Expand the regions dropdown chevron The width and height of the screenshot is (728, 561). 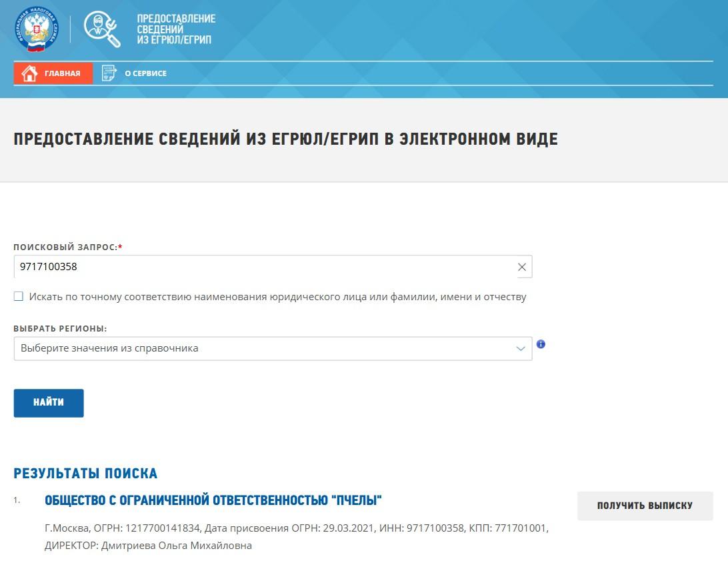(521, 348)
